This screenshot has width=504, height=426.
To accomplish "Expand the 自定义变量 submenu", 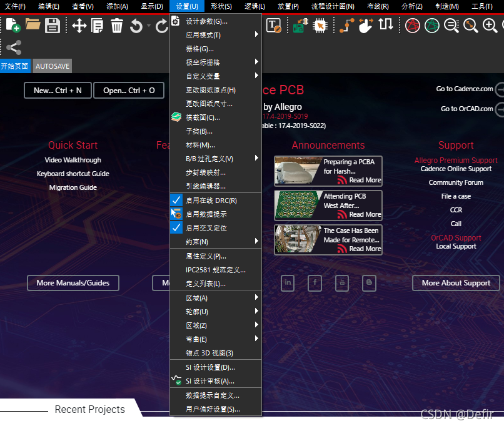I will (x=216, y=76).
